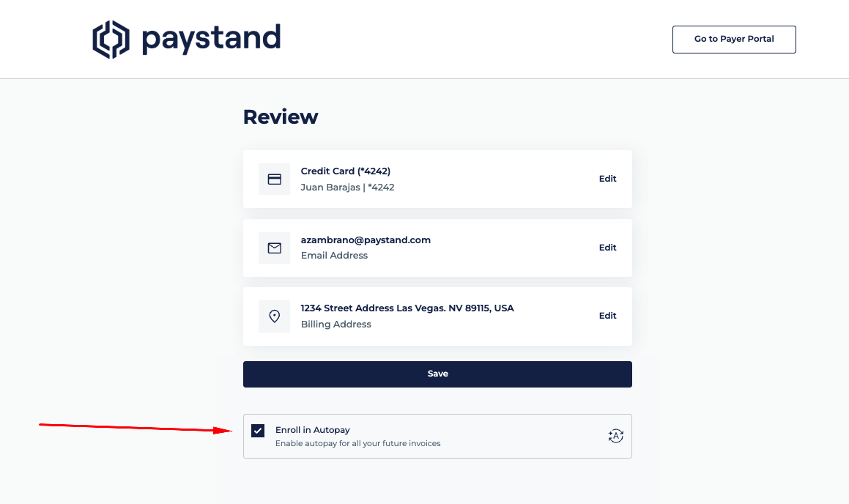The image size is (849, 504).
Task: Click Enable autopay for all future invoices text
Action: (358, 443)
